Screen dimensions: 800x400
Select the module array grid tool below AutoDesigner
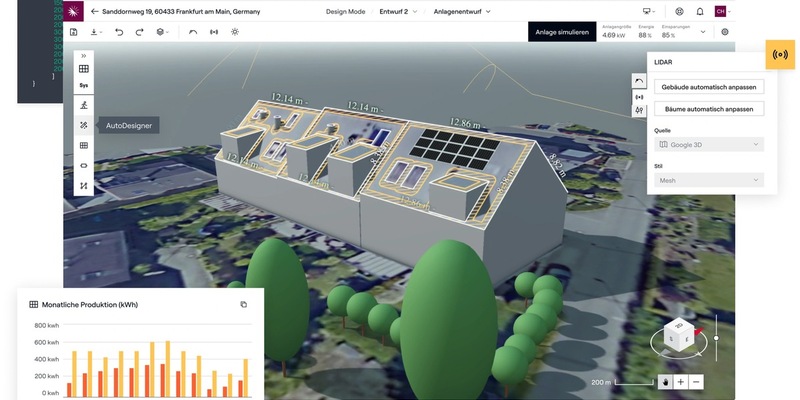[84, 145]
